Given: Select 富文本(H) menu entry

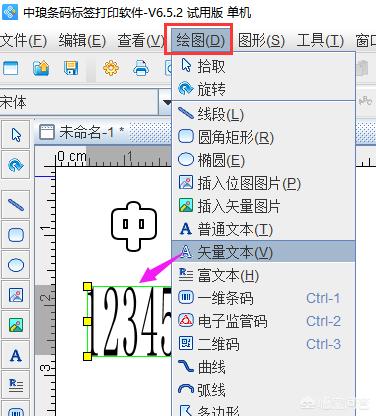Looking at the screenshot, I should coord(263,275).
